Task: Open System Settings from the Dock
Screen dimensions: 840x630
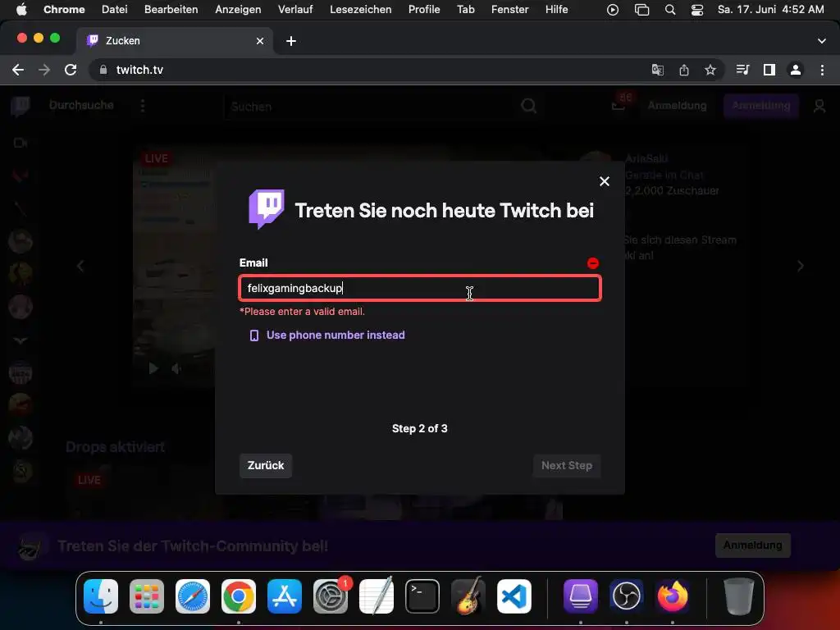Action: click(331, 596)
